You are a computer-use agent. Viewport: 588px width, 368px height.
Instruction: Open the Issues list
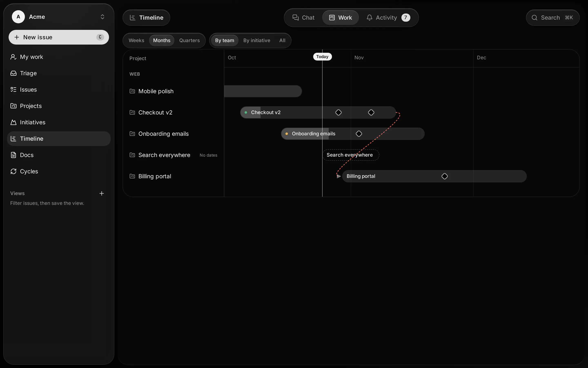point(59,90)
